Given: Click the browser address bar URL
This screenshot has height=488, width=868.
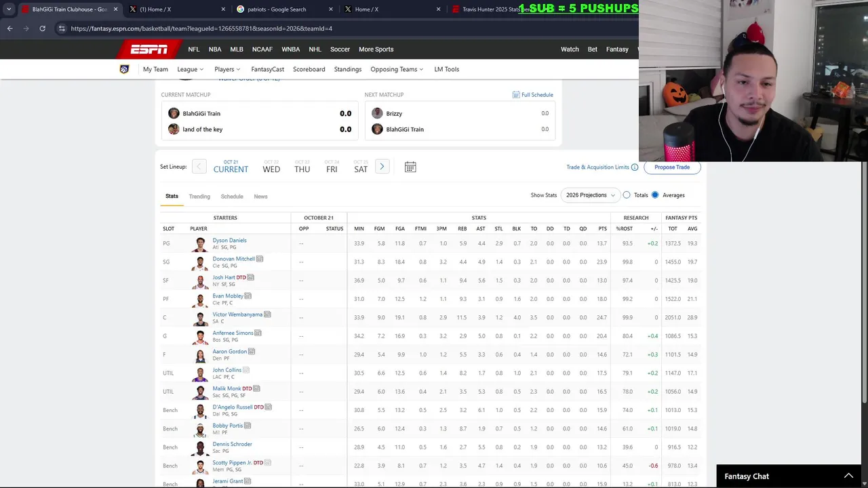Looking at the screenshot, I should coord(201,28).
